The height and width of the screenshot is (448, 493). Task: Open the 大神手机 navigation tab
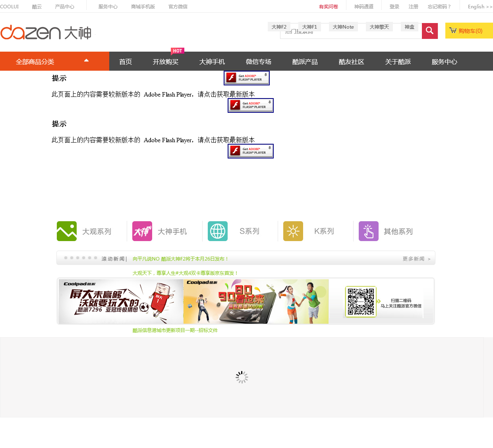[212, 62]
